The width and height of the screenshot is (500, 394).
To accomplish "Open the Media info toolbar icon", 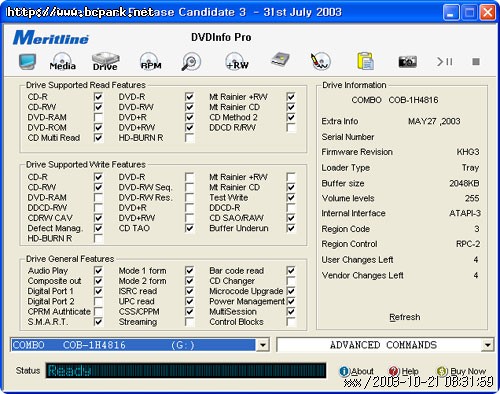I will coord(62,61).
